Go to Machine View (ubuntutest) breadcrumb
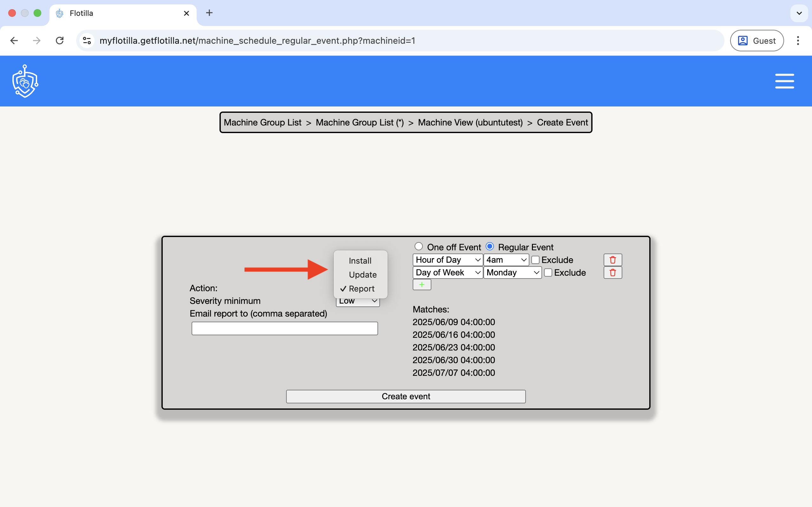The height and width of the screenshot is (507, 812). (x=470, y=122)
